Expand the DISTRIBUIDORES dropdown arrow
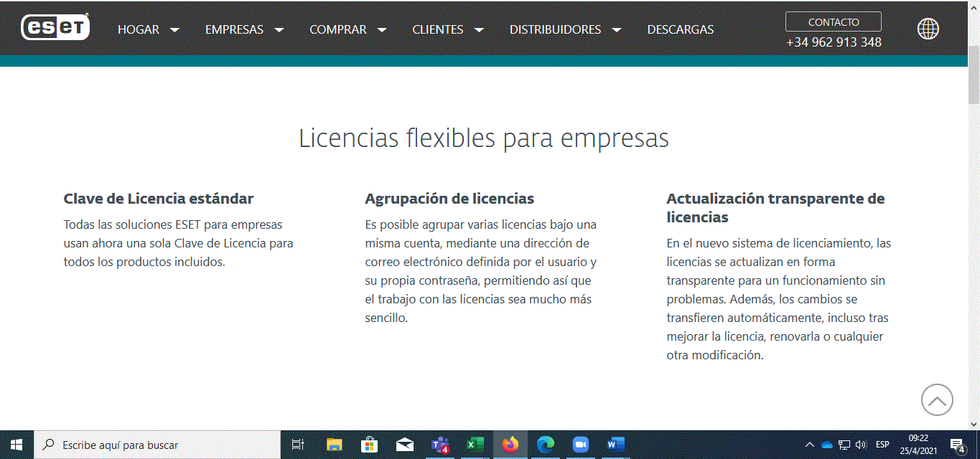980x459 pixels. click(x=617, y=30)
